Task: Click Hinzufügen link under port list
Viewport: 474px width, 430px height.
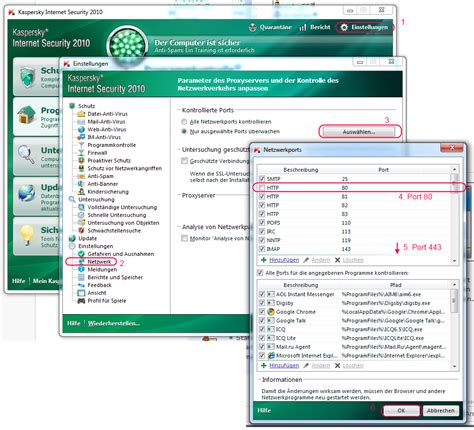Action: [284, 260]
